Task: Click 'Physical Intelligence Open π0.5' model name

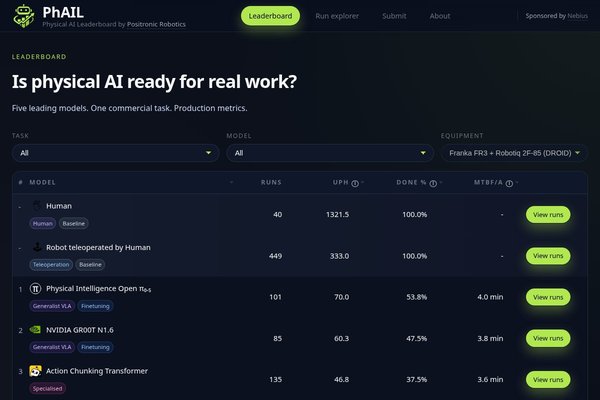Action: tap(99, 289)
